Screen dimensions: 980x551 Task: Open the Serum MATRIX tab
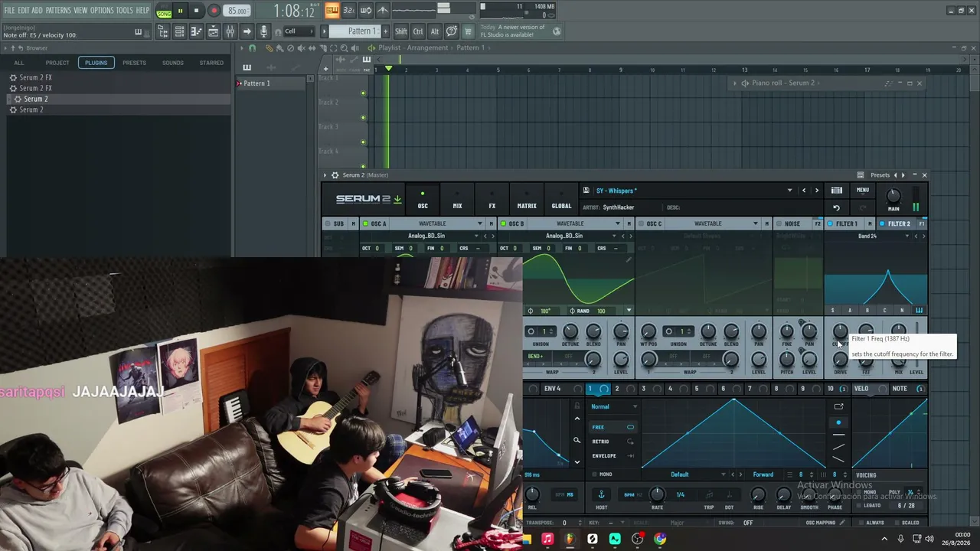coord(527,201)
